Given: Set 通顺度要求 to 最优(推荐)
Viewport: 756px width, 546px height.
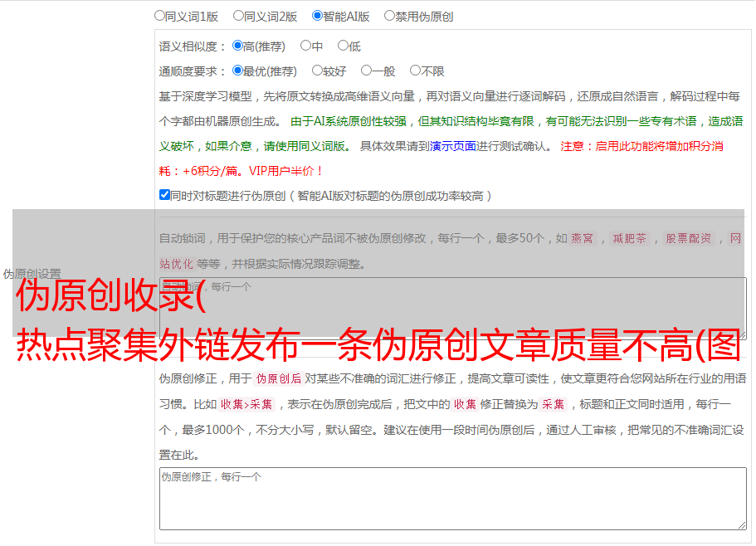Looking at the screenshot, I should click(x=237, y=71).
